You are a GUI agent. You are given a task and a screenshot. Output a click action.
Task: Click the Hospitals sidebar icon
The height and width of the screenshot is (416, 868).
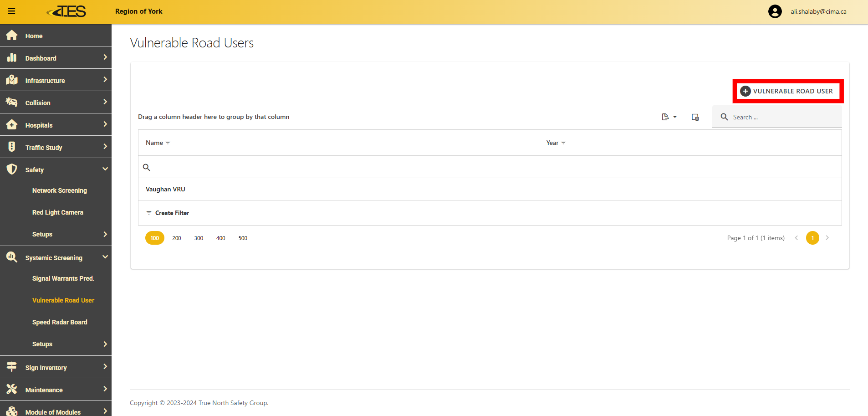[x=12, y=125]
